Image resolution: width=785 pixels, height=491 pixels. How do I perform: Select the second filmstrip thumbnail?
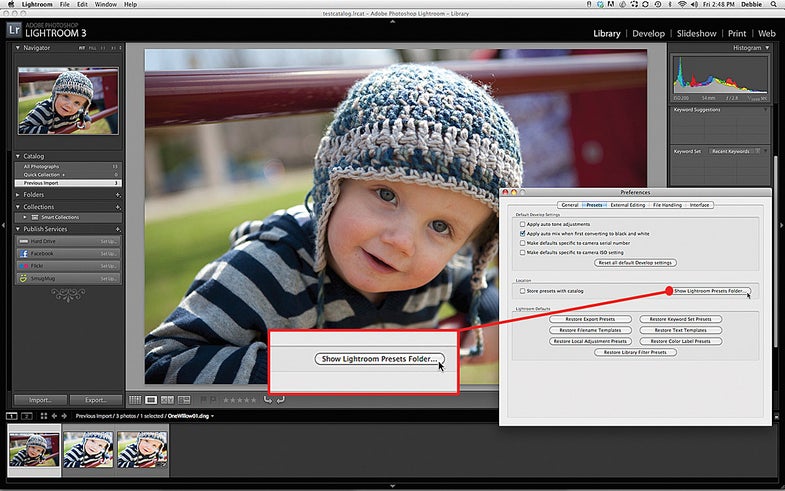click(88, 449)
